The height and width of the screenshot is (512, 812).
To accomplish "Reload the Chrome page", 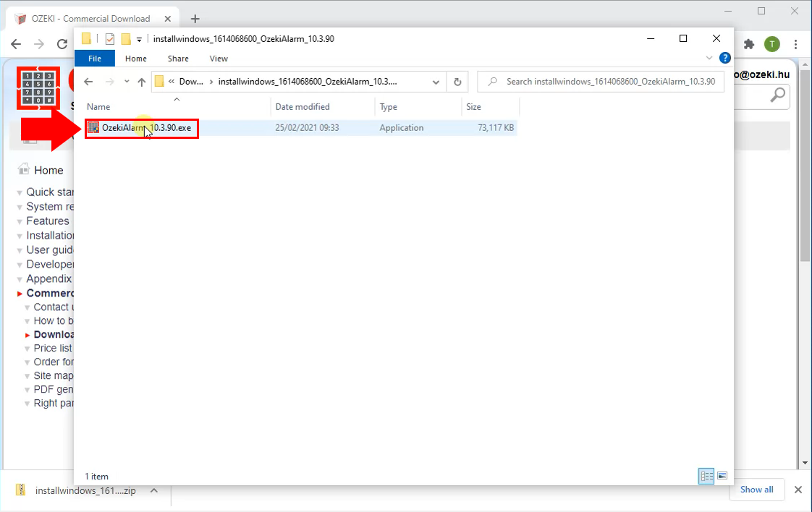I will click(x=62, y=44).
